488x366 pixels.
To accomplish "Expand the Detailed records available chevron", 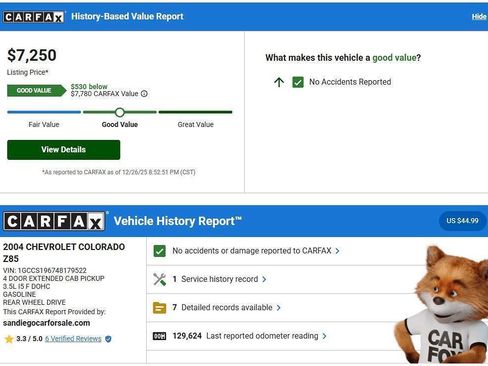I will (278, 308).
